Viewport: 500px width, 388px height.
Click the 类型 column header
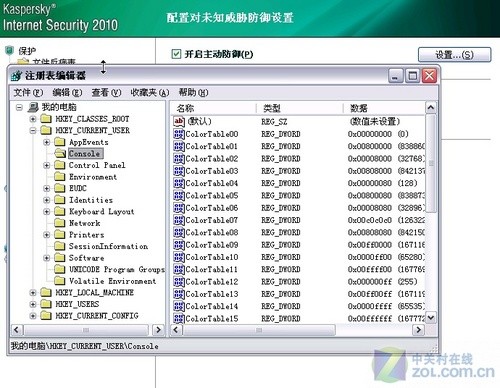click(x=299, y=108)
